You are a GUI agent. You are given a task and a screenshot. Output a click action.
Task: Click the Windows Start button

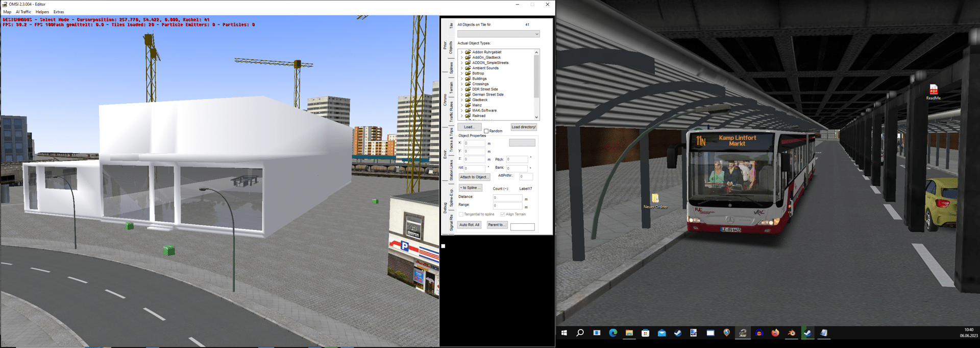point(564,333)
